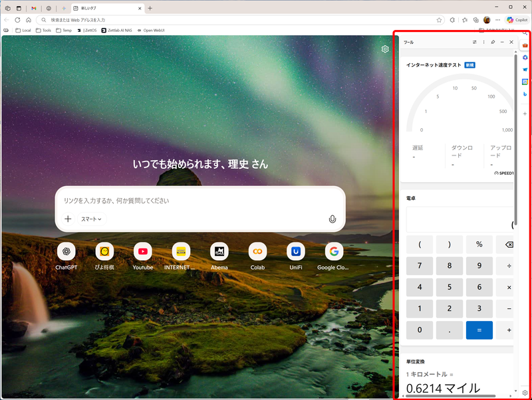Viewport: 532px width, 400px height.
Task: Open the browser Settings and more menu
Action: 497,19
